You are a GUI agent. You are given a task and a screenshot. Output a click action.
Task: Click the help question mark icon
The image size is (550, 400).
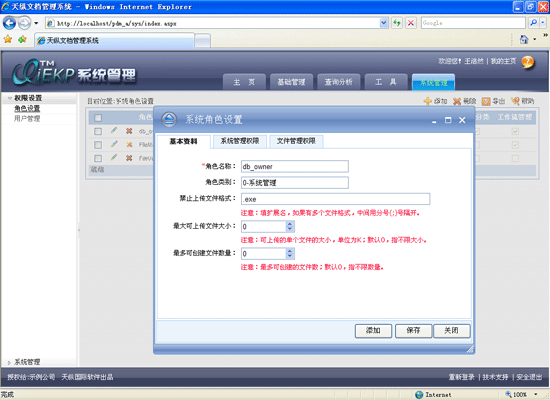[x=528, y=62]
